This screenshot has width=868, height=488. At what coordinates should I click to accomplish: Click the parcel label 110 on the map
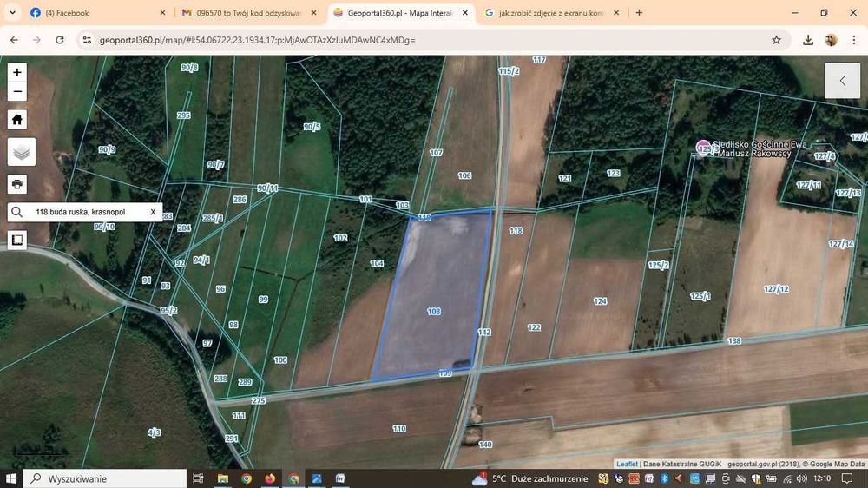pyautogui.click(x=399, y=429)
